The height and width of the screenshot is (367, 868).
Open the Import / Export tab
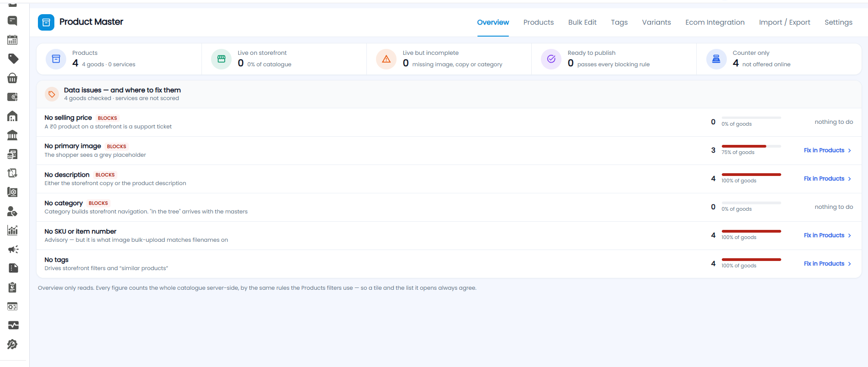785,22
